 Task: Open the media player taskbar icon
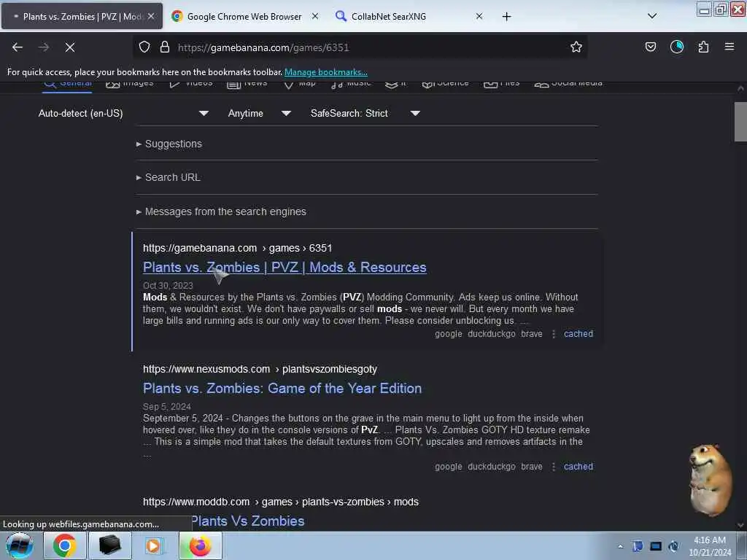pyautogui.click(x=154, y=545)
